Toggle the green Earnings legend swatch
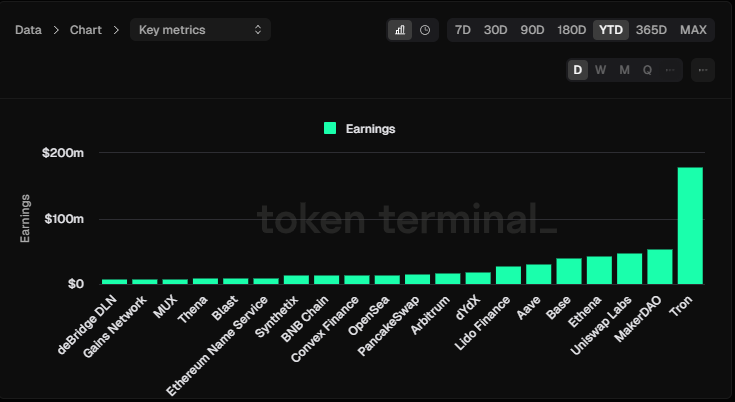This screenshot has height=402, width=735. [330, 128]
